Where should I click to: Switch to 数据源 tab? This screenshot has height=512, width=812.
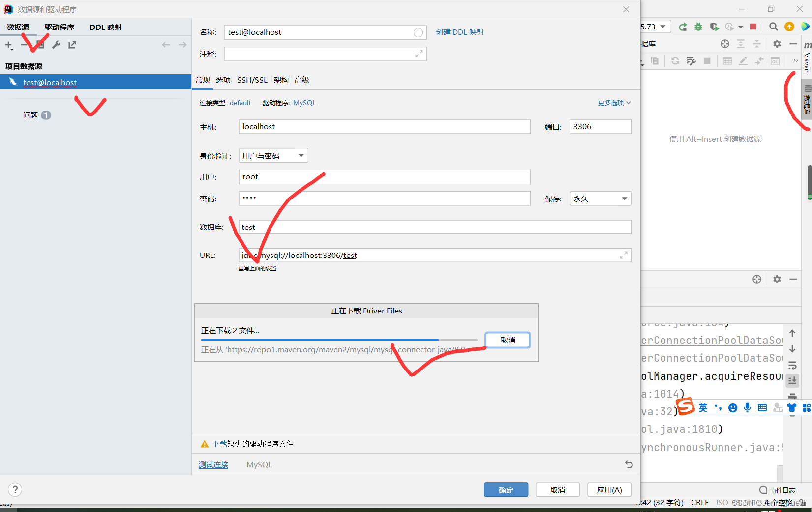(x=18, y=28)
